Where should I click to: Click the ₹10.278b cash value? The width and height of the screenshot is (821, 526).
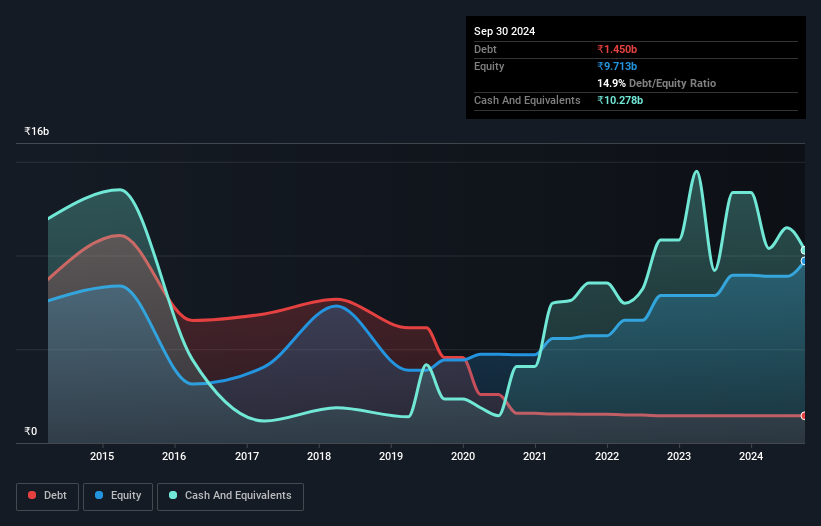[x=620, y=100]
